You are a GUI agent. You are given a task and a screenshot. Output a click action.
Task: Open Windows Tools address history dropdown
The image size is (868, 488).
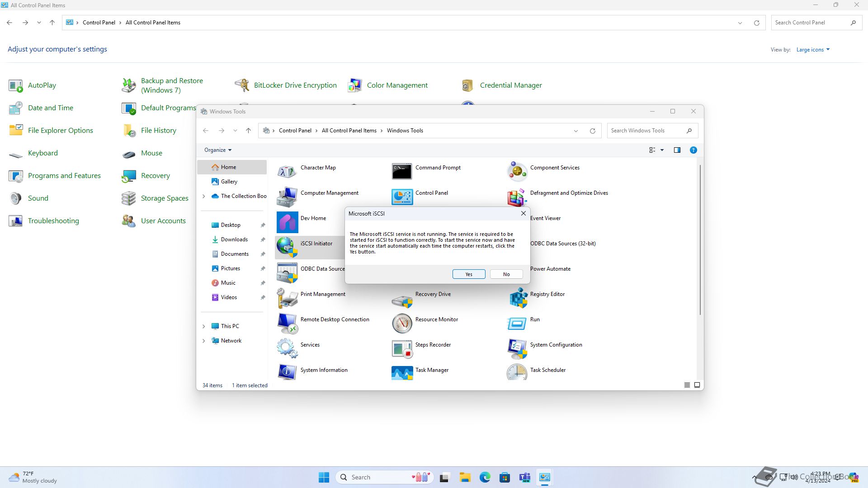pyautogui.click(x=576, y=131)
